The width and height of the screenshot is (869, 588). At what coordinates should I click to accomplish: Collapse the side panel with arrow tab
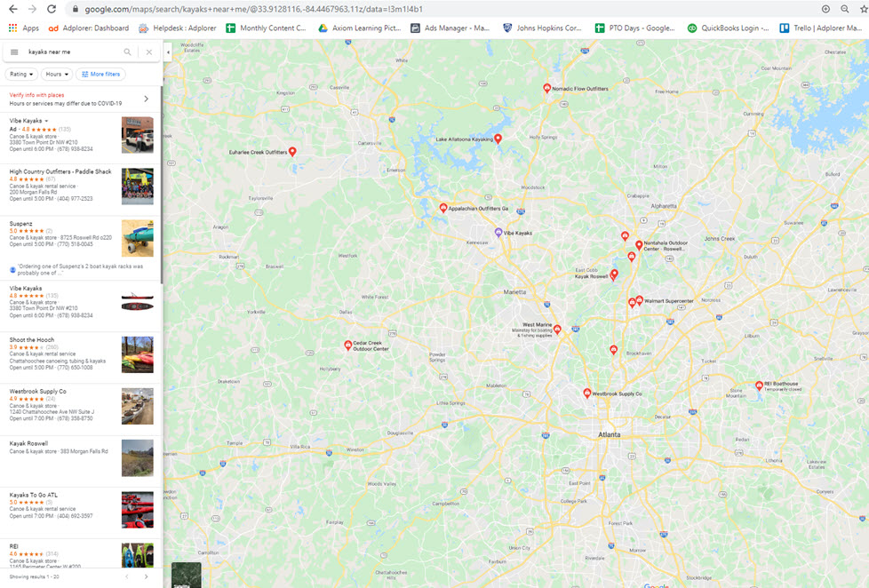pyautogui.click(x=168, y=52)
